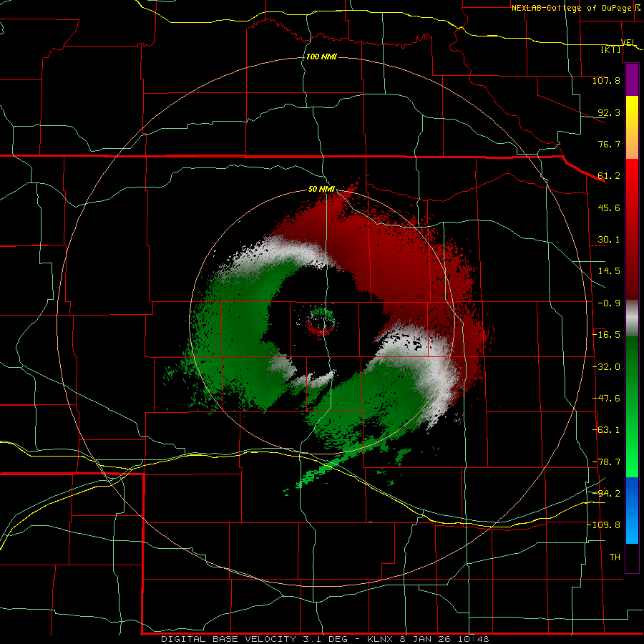Pick the purple segment of the color bar

(x=632, y=80)
